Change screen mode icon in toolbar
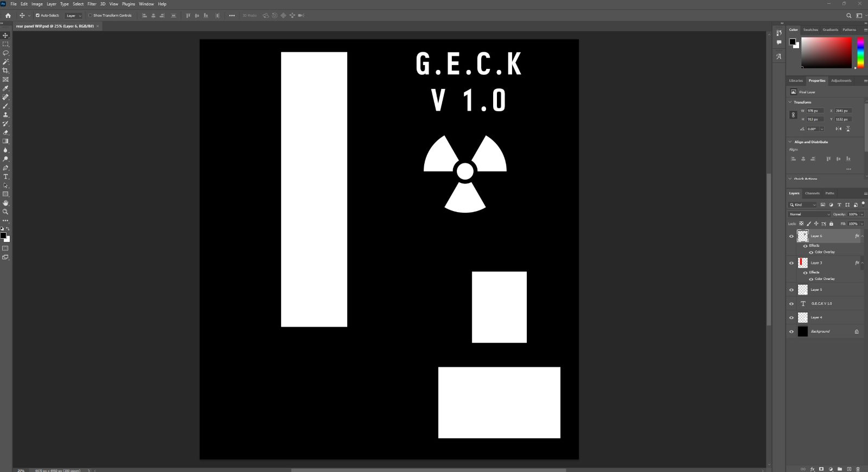 coord(5,257)
